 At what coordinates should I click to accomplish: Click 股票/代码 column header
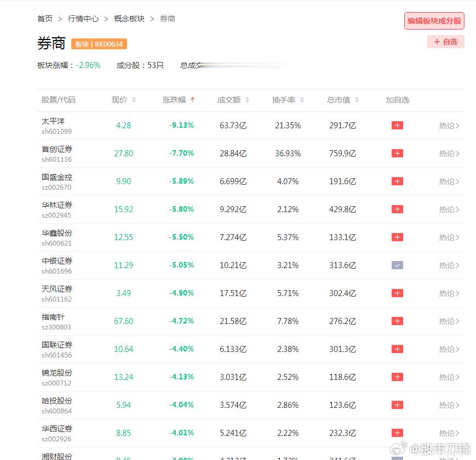pos(58,100)
